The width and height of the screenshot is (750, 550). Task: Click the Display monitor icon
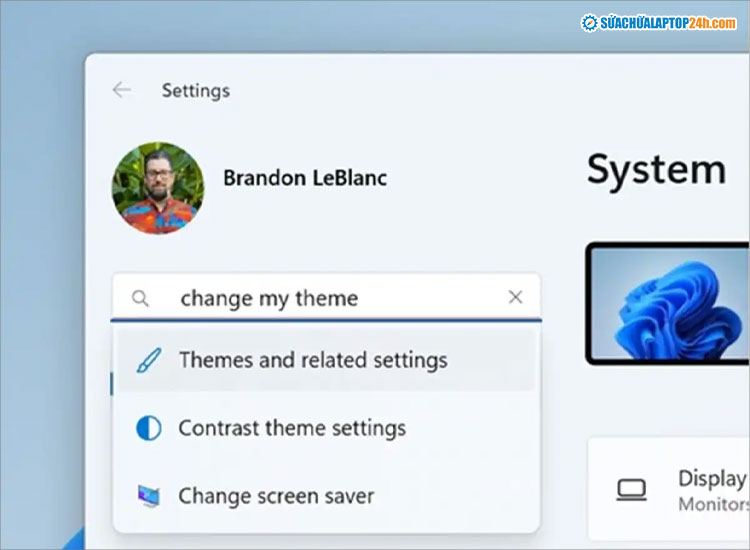coord(631,490)
